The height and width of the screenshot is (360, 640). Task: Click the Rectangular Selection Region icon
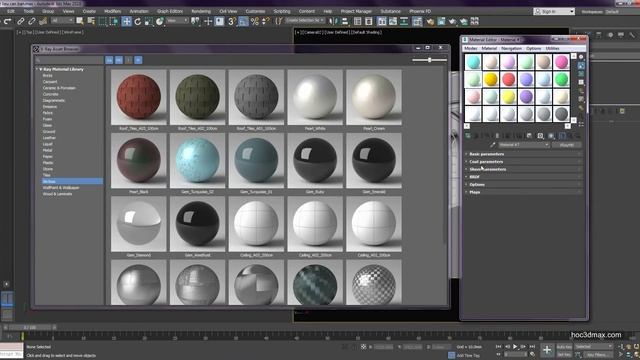click(102, 21)
